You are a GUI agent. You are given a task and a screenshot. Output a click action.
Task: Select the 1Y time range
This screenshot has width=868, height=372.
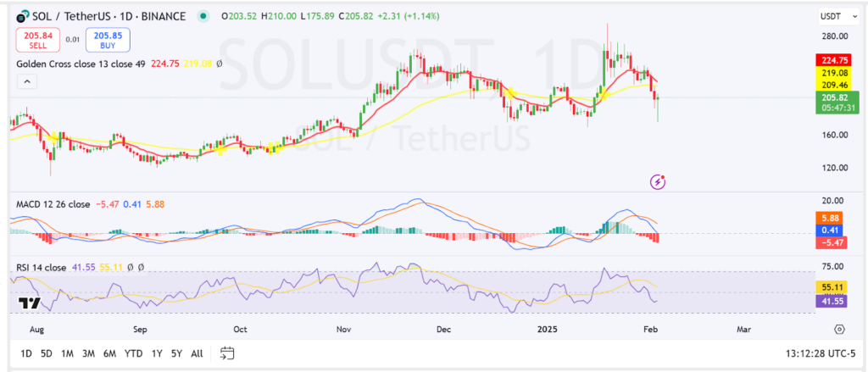point(157,353)
